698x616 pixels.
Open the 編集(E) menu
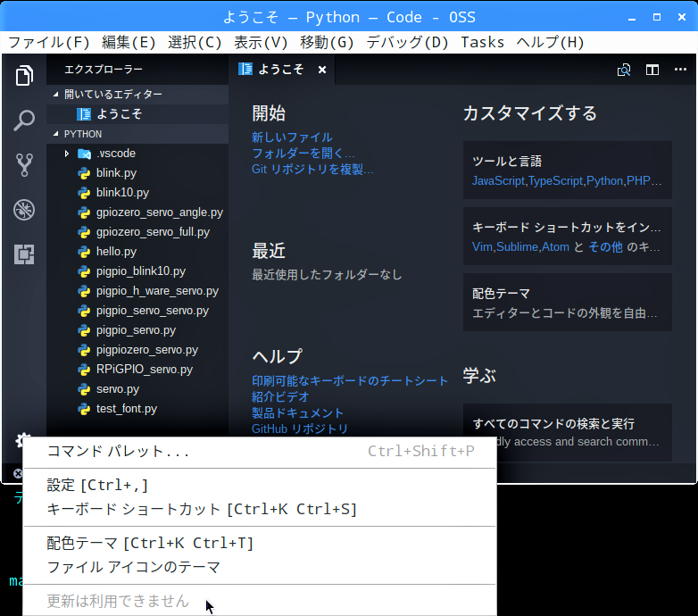click(129, 42)
